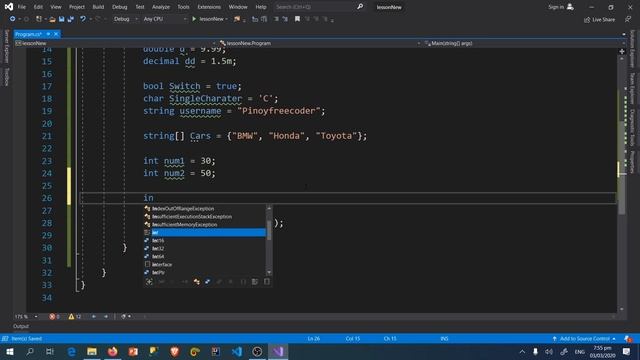Viewport: 640px width, 360px height.
Task: Click the Undo toolbar arrow
Action: (83, 19)
